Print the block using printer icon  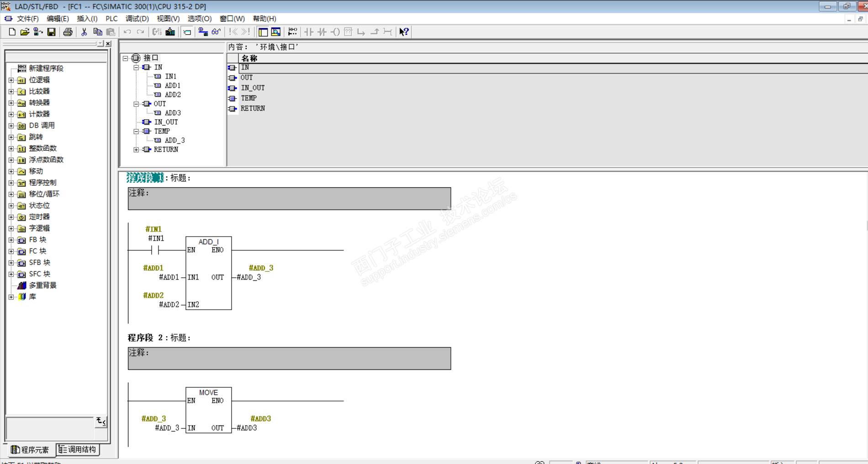(68, 32)
